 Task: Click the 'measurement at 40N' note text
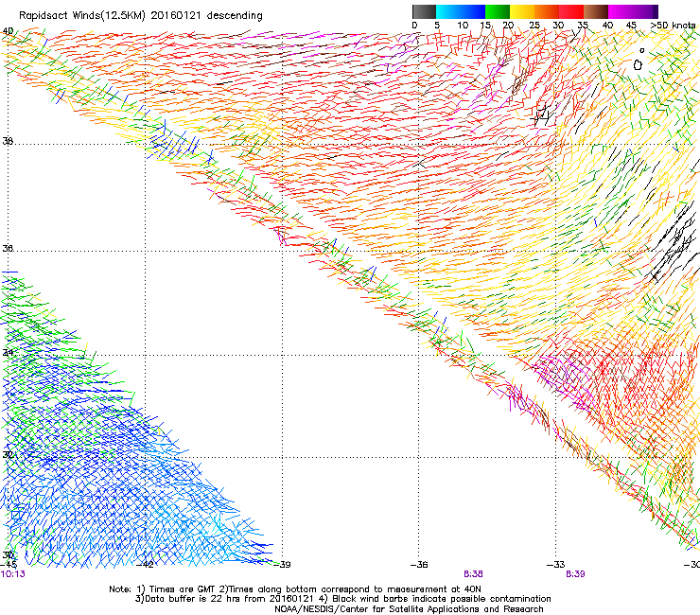point(436,589)
